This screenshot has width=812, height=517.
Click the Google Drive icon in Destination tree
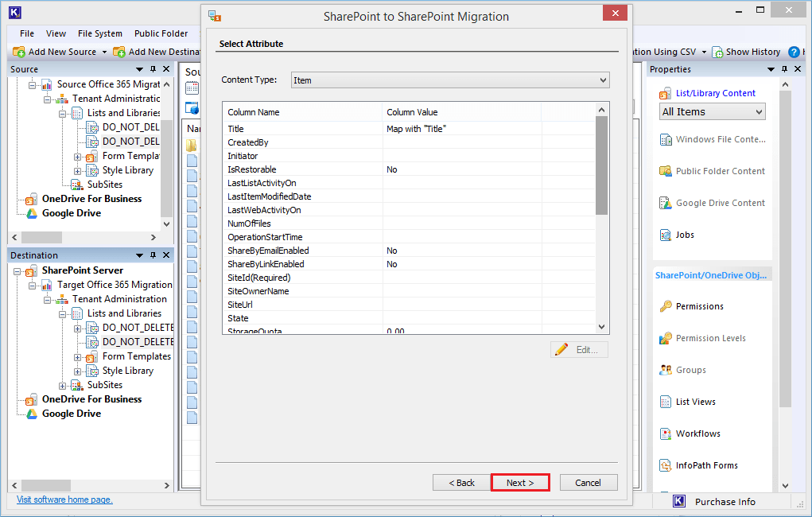pos(32,414)
